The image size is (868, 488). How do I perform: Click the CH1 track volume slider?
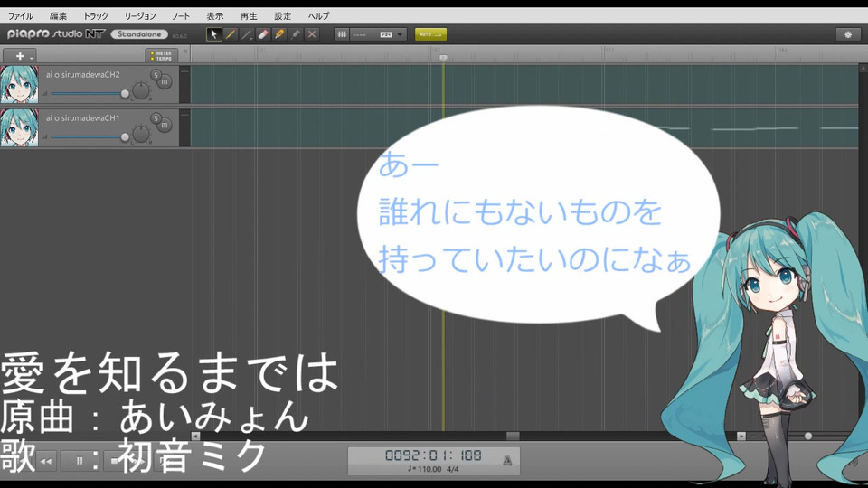point(89,136)
